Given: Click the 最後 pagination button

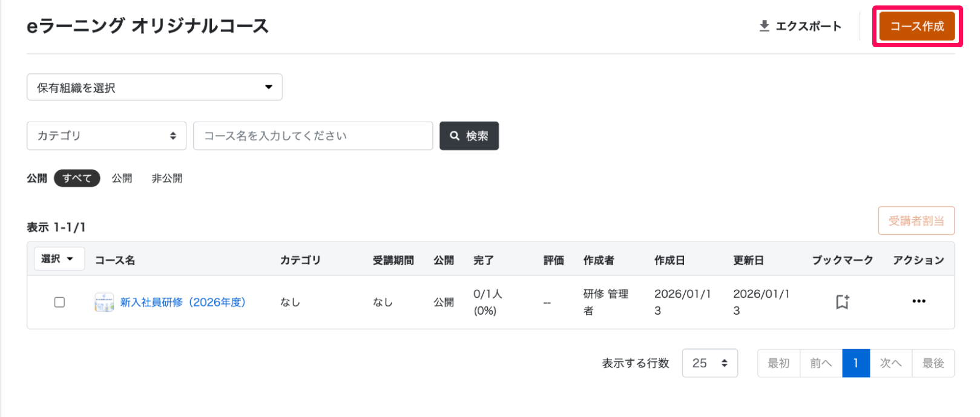Looking at the screenshot, I should tap(933, 363).
